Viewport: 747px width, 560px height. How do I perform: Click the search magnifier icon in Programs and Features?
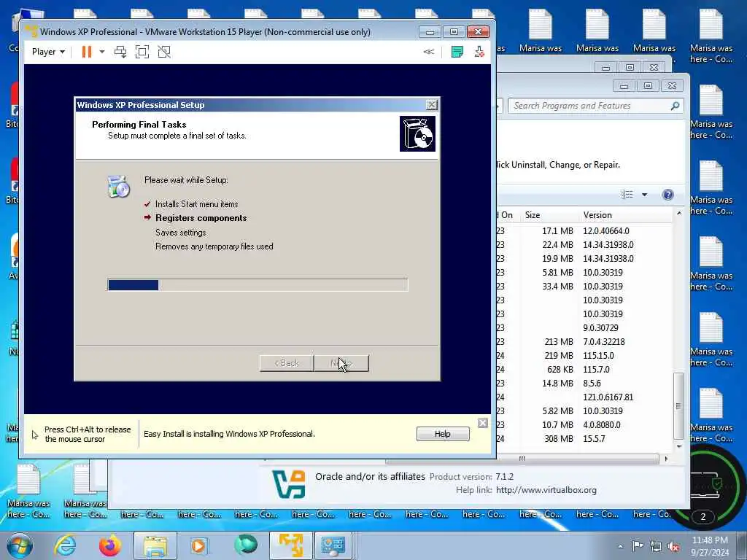pyautogui.click(x=675, y=106)
